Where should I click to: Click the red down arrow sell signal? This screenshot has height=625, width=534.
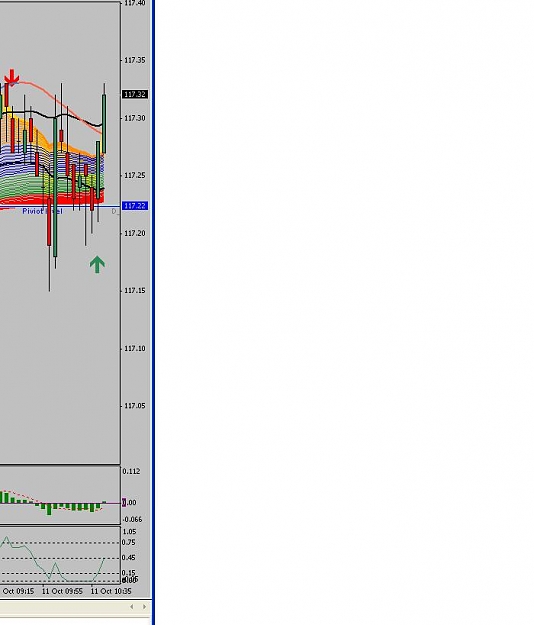click(x=12, y=78)
